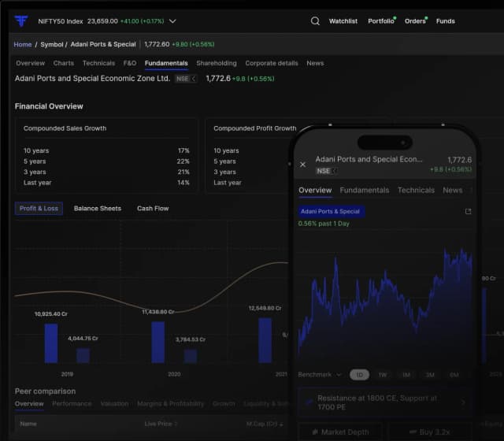Click the Symbol breadcrumb
504x441 pixels.
tap(52, 44)
